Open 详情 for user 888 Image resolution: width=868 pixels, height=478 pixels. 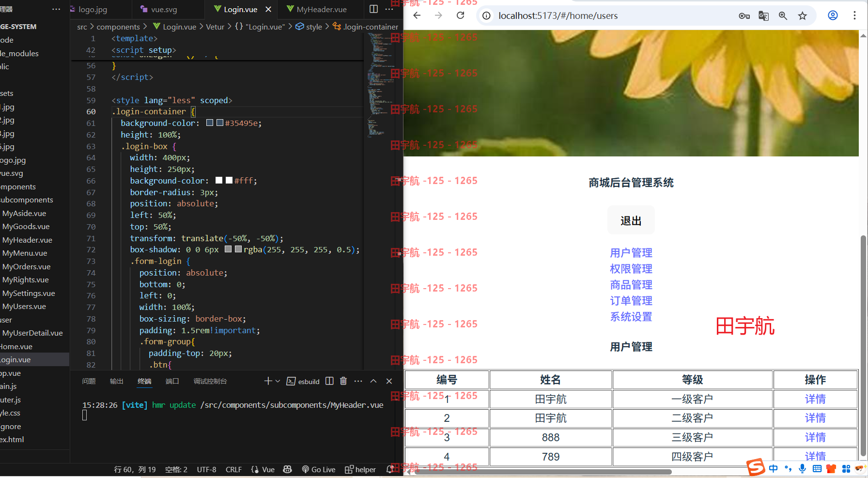[x=815, y=437]
